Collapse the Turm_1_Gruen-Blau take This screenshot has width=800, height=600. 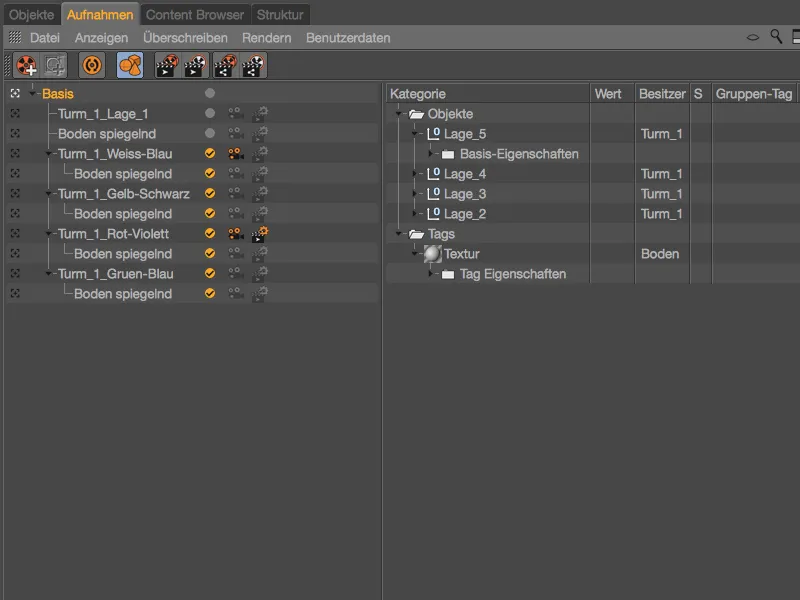(48, 273)
